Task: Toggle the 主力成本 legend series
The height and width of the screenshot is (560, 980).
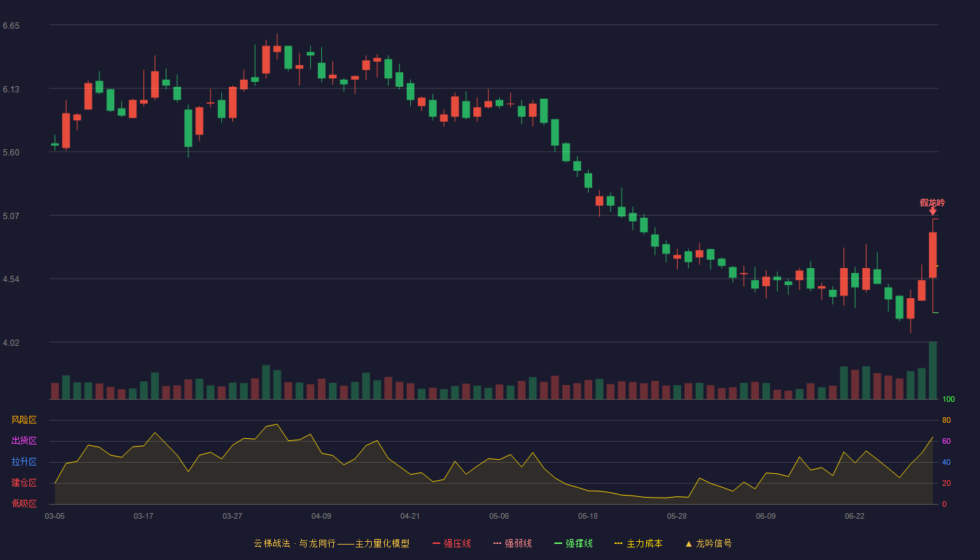Action: point(638,543)
